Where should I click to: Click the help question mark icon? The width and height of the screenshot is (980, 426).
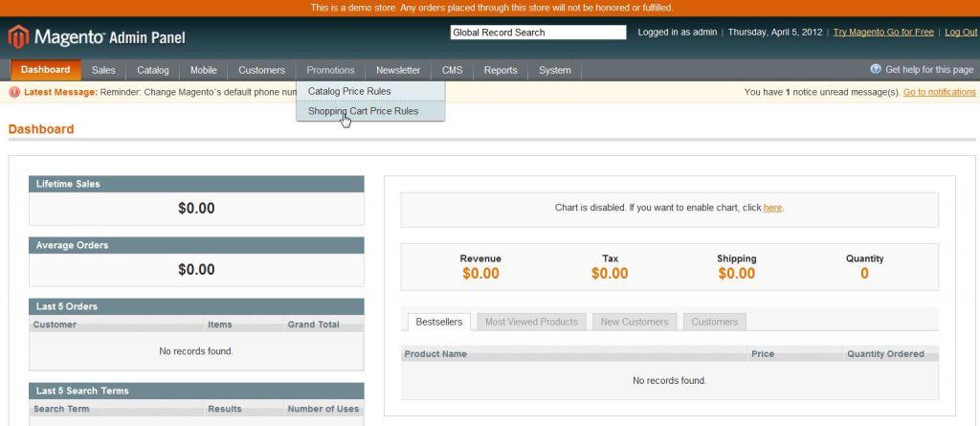click(875, 70)
